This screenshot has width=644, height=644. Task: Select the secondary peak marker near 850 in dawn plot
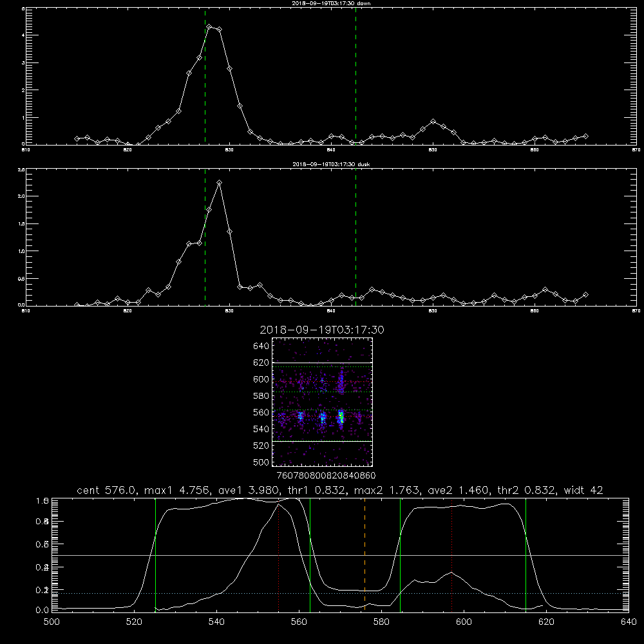[x=433, y=122]
